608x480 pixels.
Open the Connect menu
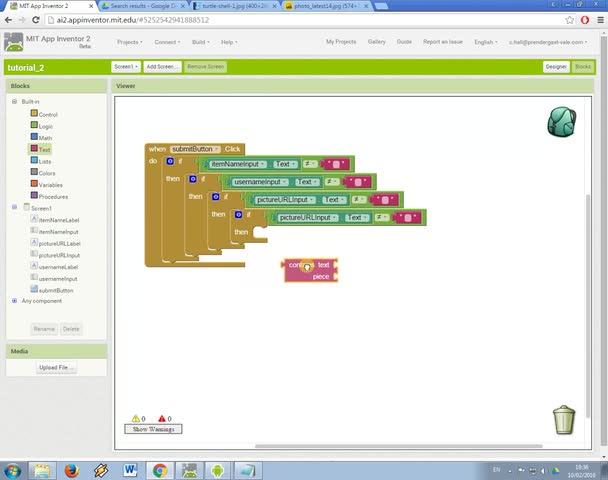click(x=167, y=42)
